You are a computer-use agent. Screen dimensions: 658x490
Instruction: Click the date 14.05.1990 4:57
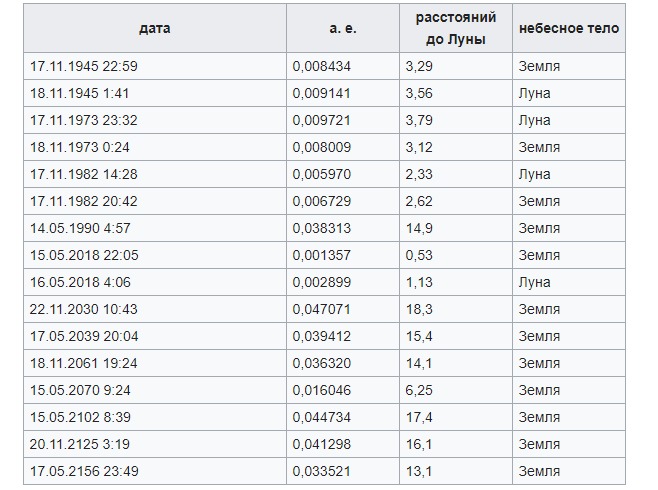(80, 228)
